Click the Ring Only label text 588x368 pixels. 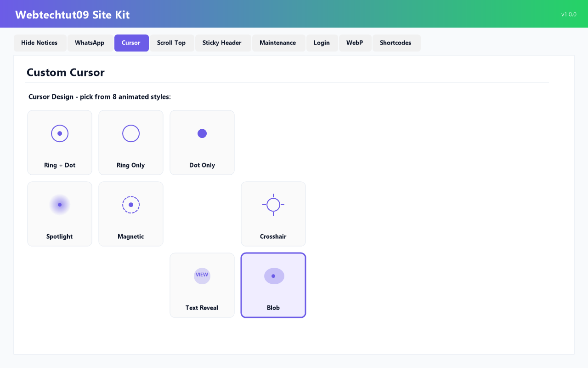(131, 165)
